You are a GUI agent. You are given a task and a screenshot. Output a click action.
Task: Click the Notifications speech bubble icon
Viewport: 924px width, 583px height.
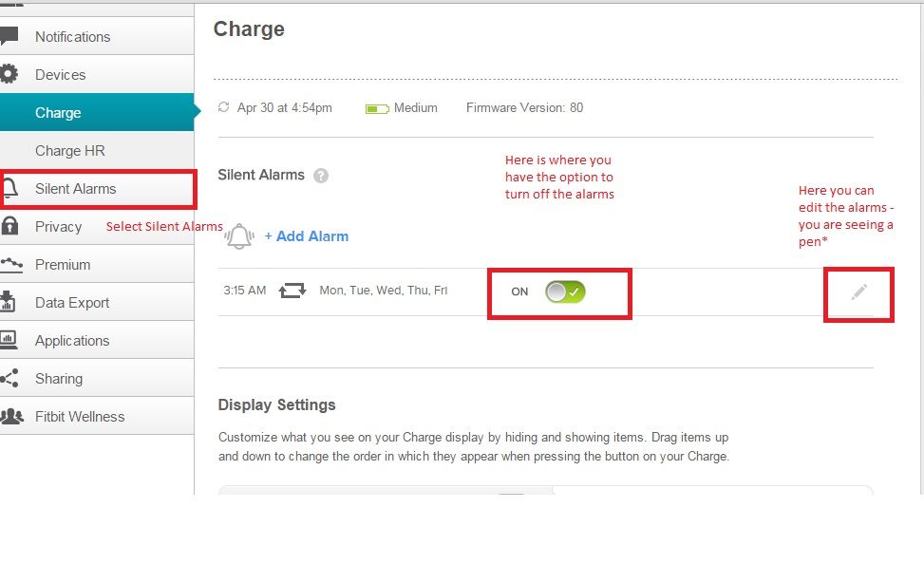tap(9, 36)
